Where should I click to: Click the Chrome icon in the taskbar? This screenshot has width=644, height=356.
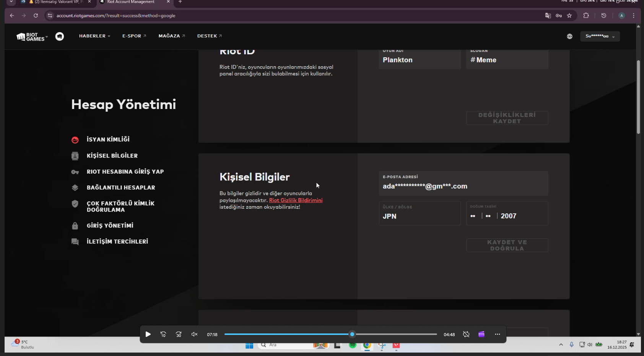click(x=367, y=346)
